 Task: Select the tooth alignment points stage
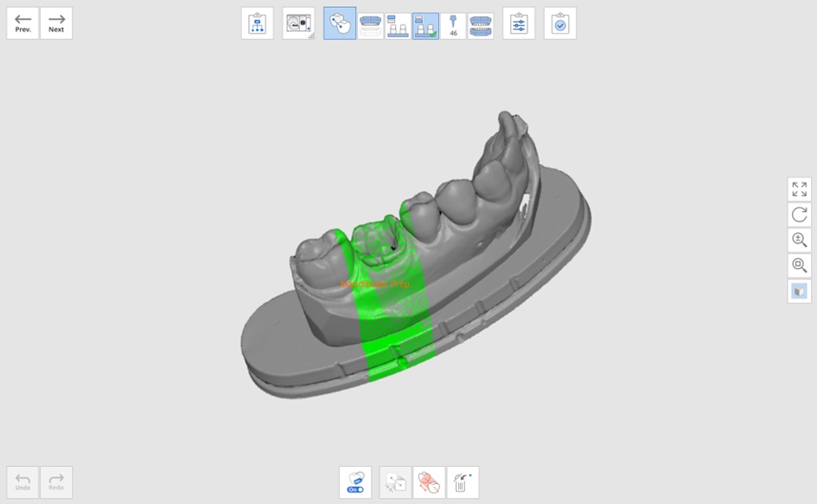(340, 23)
